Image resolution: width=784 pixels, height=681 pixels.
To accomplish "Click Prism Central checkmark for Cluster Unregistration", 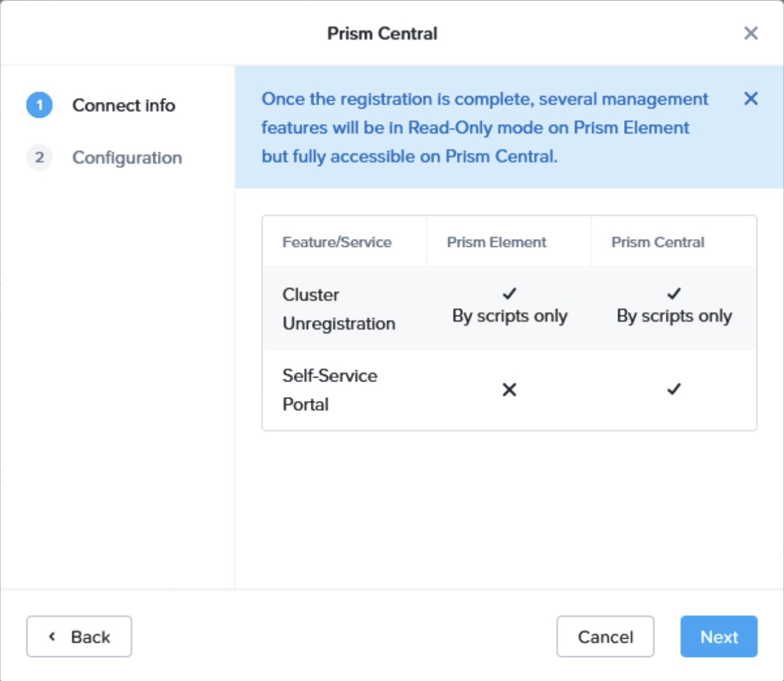I will pyautogui.click(x=674, y=294).
